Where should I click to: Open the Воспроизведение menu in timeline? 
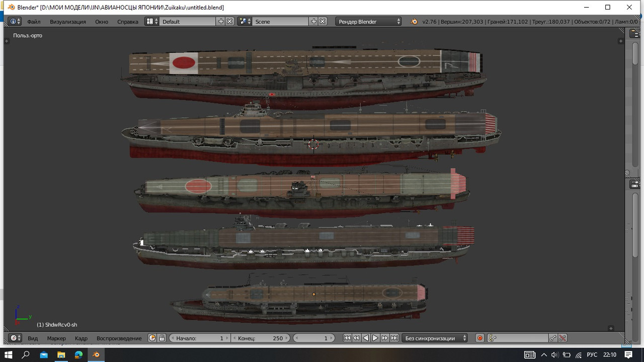[x=119, y=338]
